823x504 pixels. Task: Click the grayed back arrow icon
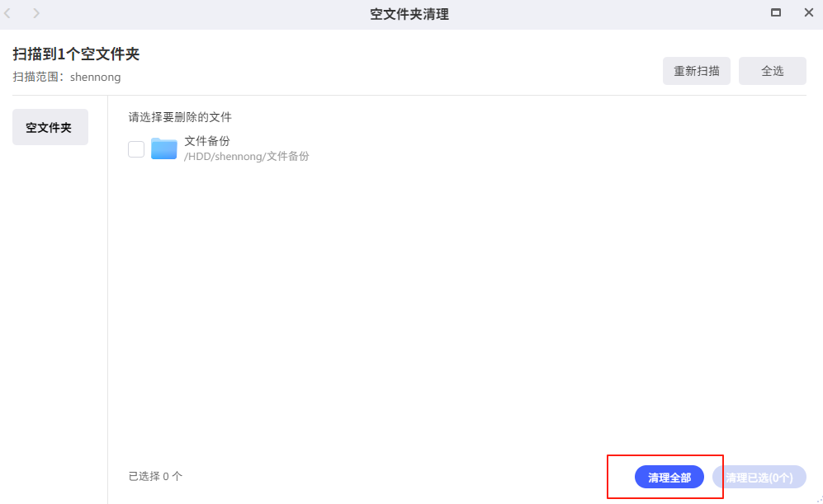click(x=8, y=13)
